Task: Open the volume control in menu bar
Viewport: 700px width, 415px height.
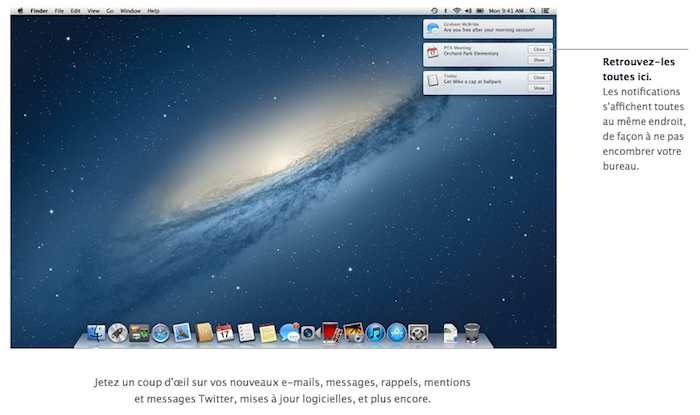Action: click(469, 10)
